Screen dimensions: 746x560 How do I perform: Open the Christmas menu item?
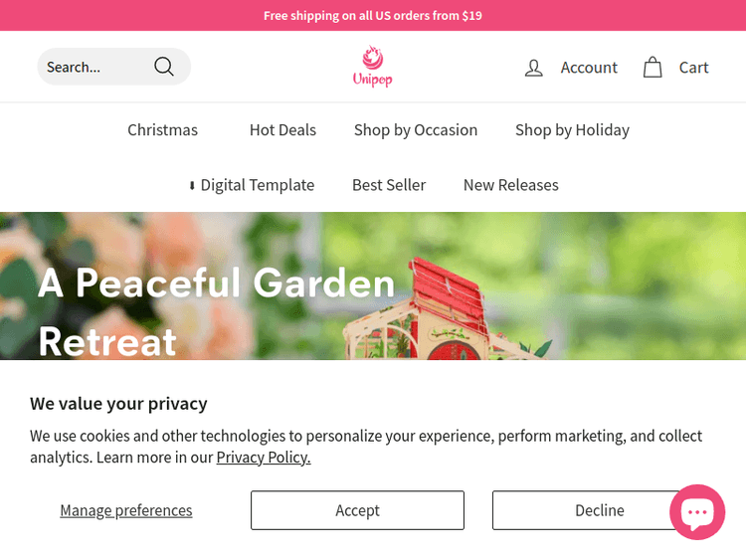[163, 130]
